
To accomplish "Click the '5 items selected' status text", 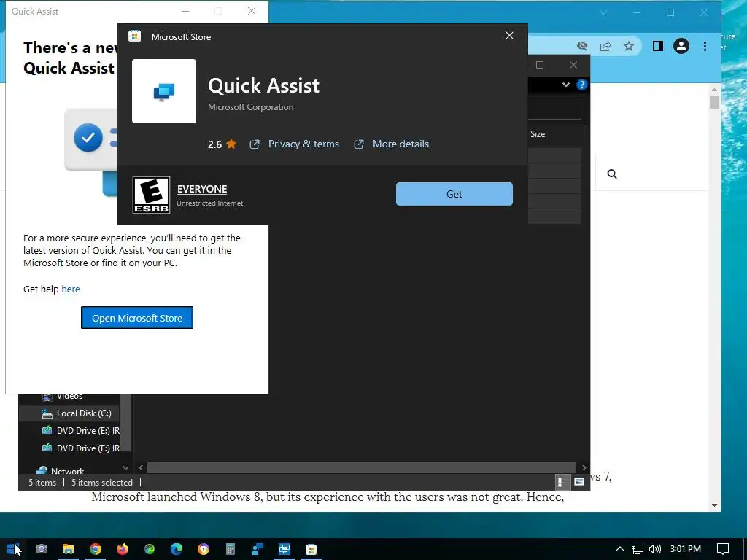I will click(x=102, y=483).
